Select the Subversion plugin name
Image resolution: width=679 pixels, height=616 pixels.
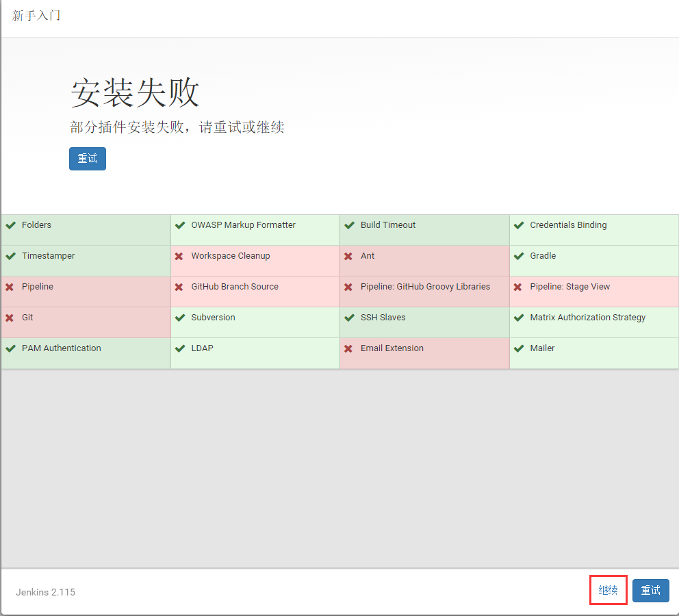[x=213, y=317]
